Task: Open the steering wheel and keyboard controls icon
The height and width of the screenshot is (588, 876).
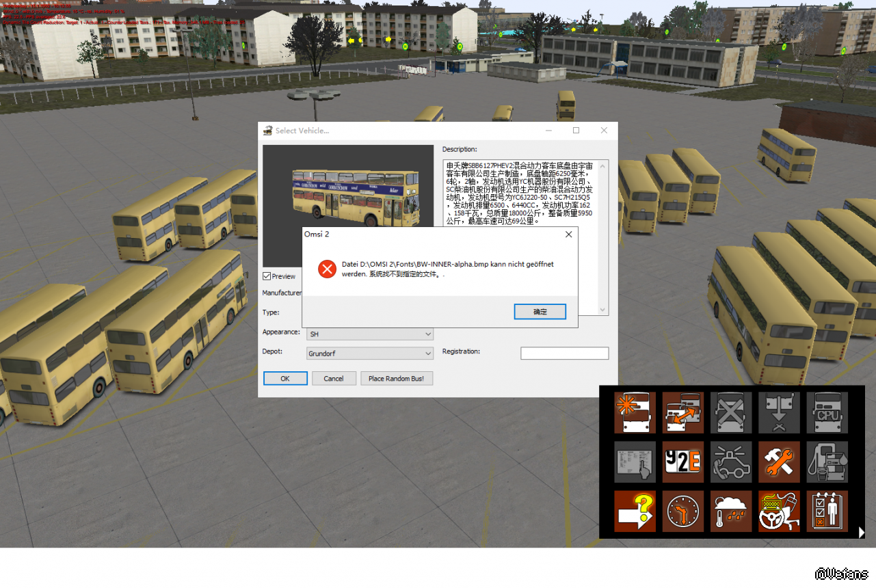Action: tap(779, 511)
